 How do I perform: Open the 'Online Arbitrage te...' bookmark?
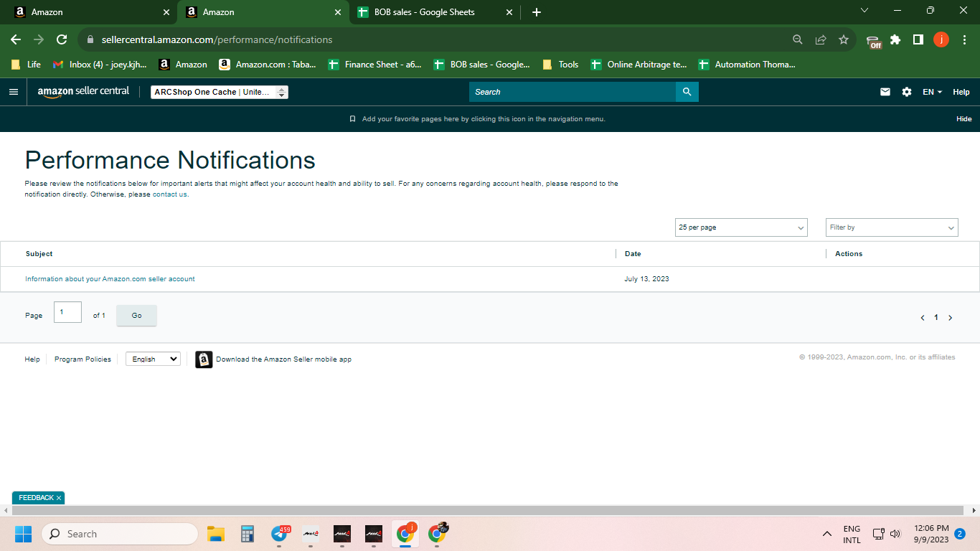point(639,65)
